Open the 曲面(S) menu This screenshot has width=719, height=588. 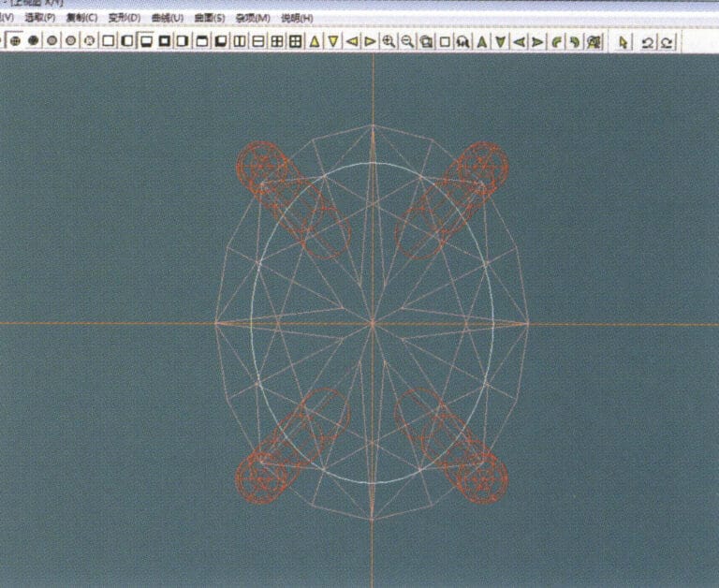pyautogui.click(x=210, y=18)
